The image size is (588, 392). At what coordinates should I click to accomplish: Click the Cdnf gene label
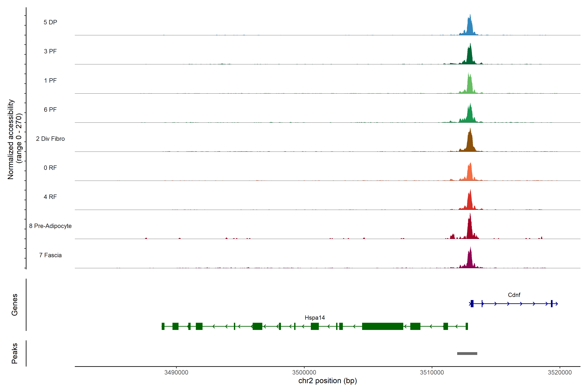[x=514, y=295]
